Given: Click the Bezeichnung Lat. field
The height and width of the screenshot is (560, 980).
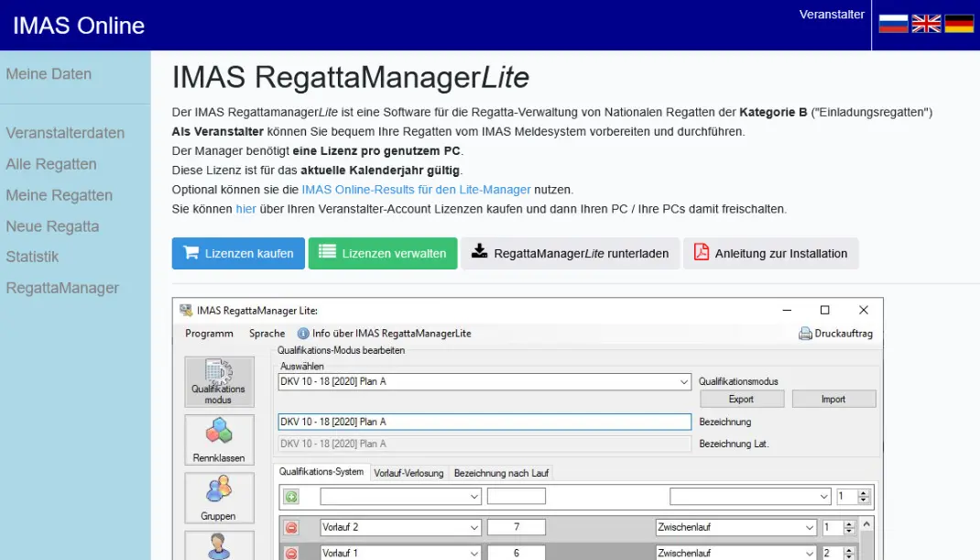Looking at the screenshot, I should [x=485, y=444].
